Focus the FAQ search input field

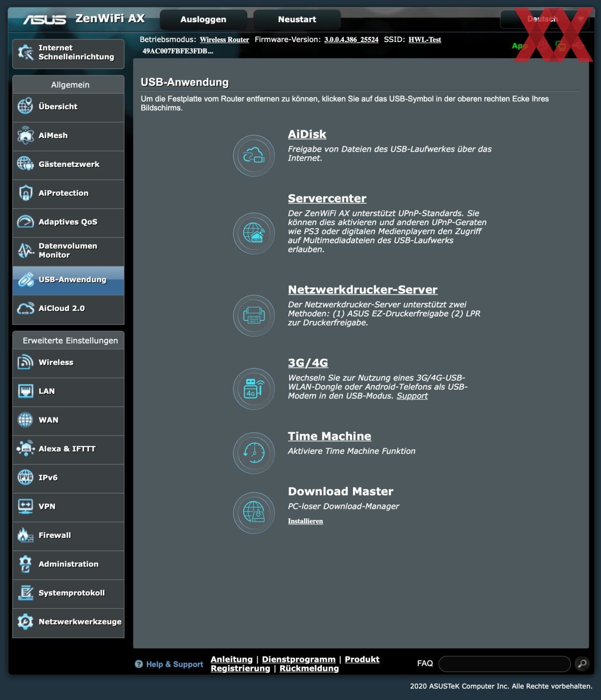pyautogui.click(x=505, y=664)
